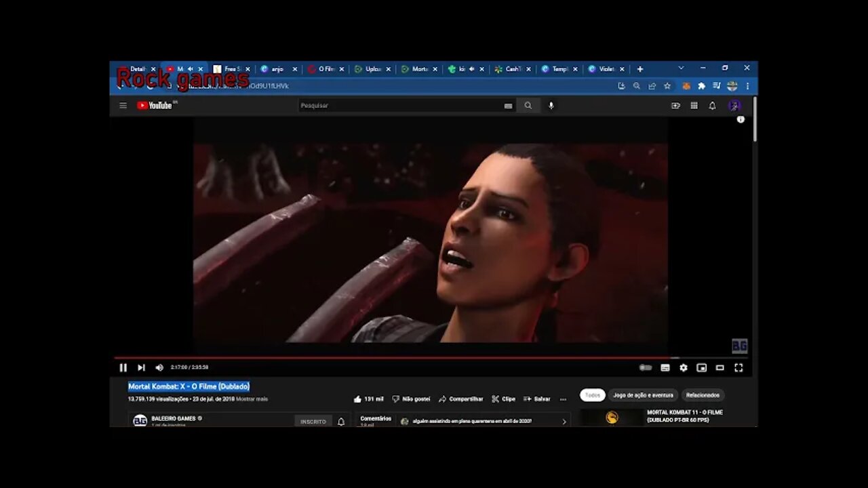The height and width of the screenshot is (488, 868).
Task: Like the video with 131 mil
Action: 368,399
